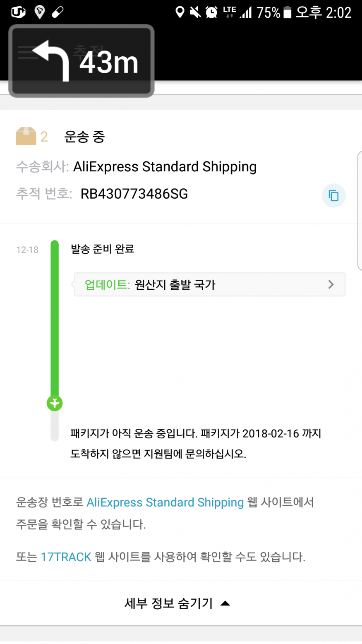362x644 pixels.
Task: Tap the green shipping progress bar
Action: [55, 319]
